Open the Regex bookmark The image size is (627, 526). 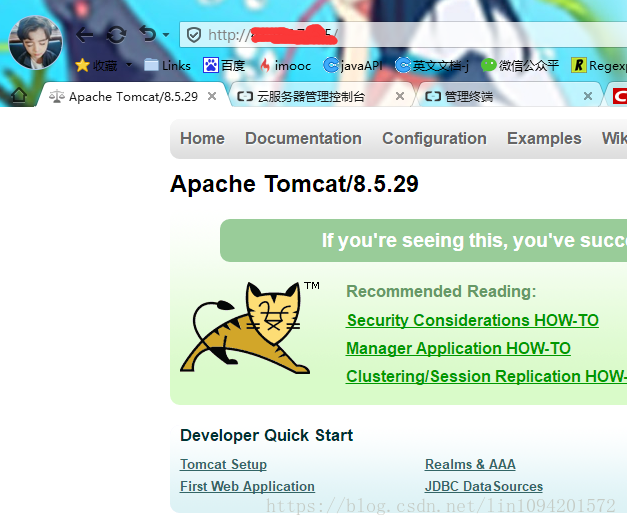click(599, 65)
